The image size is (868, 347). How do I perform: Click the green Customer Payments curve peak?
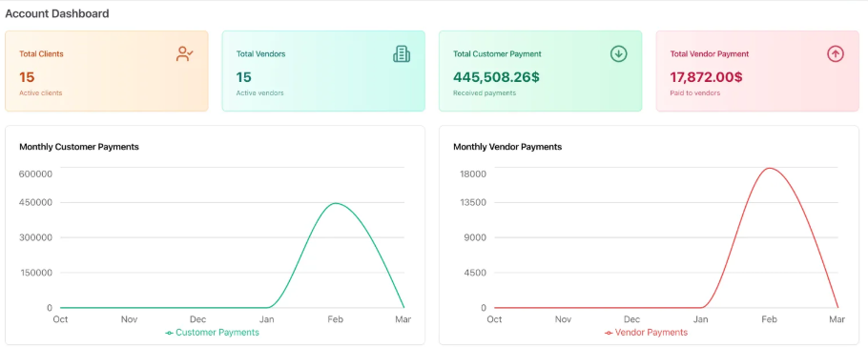point(336,203)
